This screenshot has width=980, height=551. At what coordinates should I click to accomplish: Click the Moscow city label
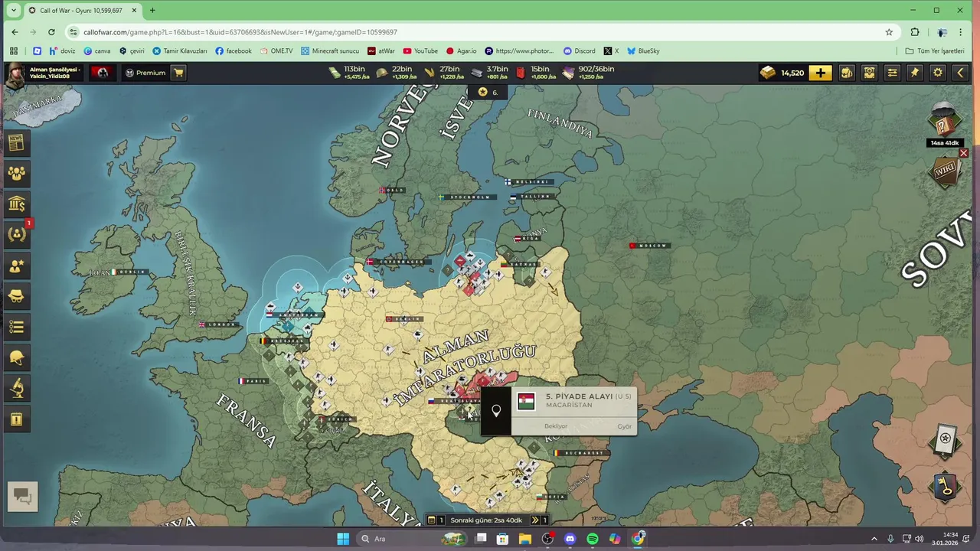point(649,246)
